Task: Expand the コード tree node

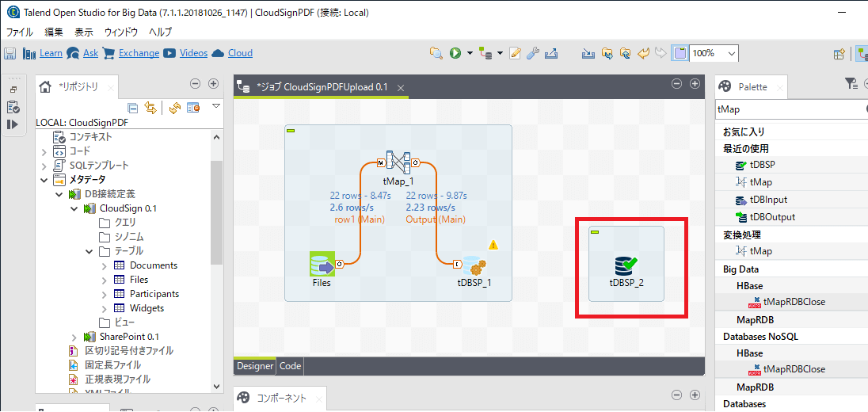Action: click(x=44, y=151)
